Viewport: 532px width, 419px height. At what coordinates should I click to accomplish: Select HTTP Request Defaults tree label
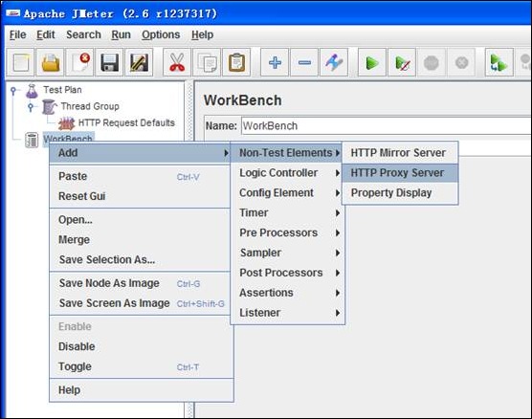click(x=126, y=122)
